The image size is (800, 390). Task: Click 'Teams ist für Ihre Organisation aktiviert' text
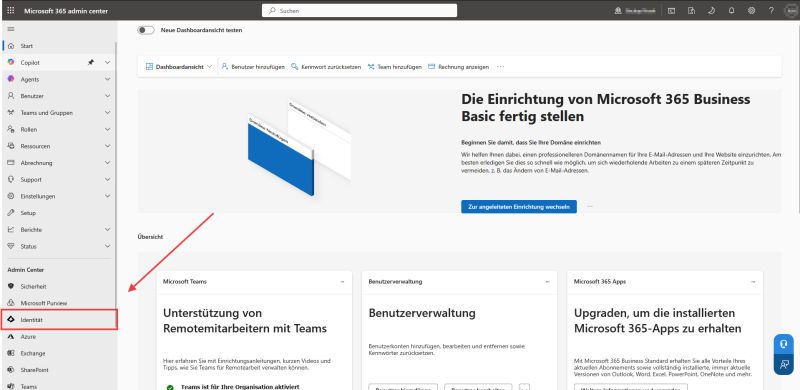(x=240, y=387)
